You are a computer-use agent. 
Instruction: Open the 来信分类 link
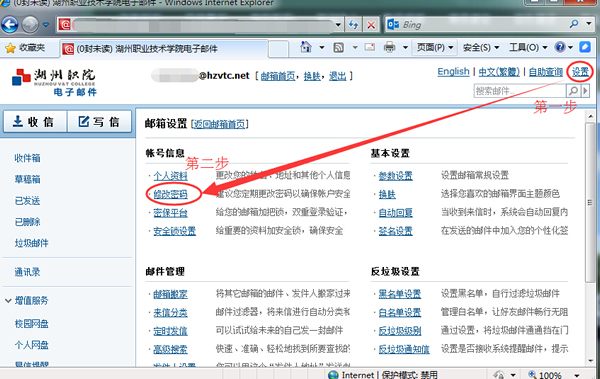170,313
